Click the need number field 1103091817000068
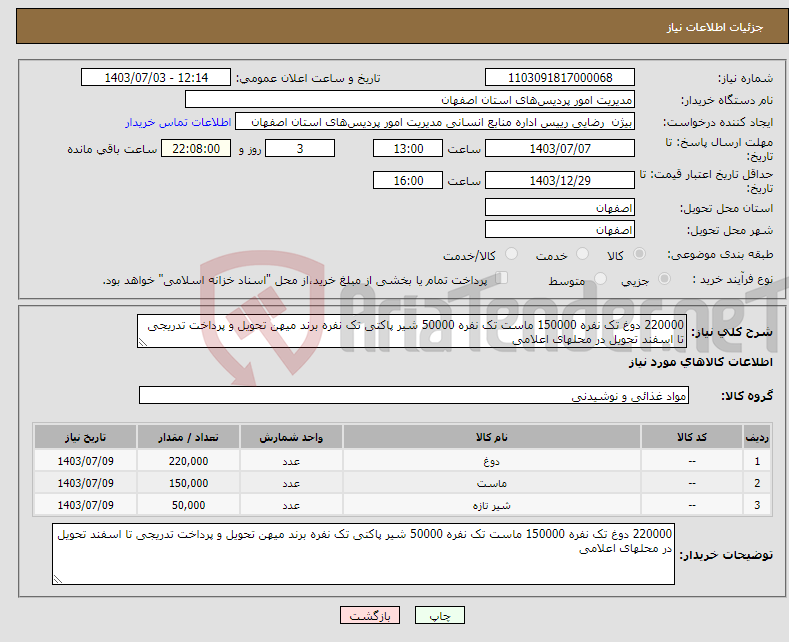 coord(560,77)
